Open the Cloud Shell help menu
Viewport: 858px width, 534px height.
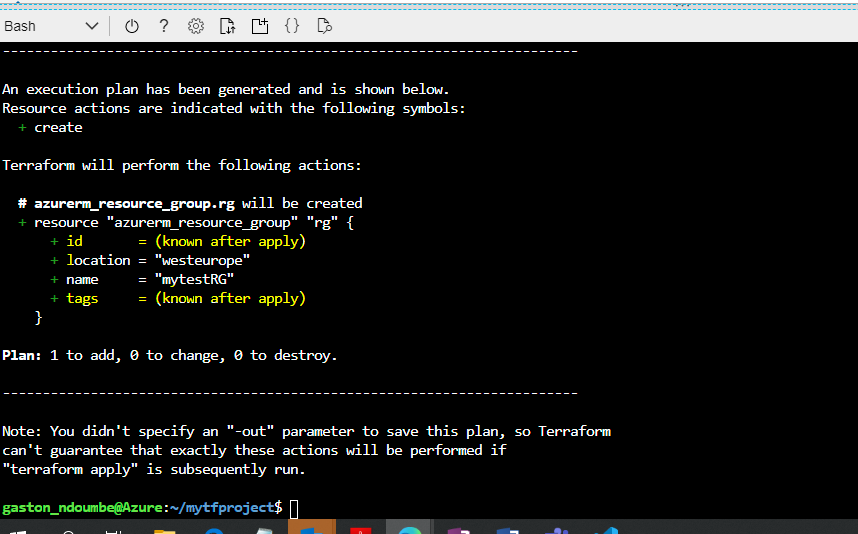click(164, 26)
